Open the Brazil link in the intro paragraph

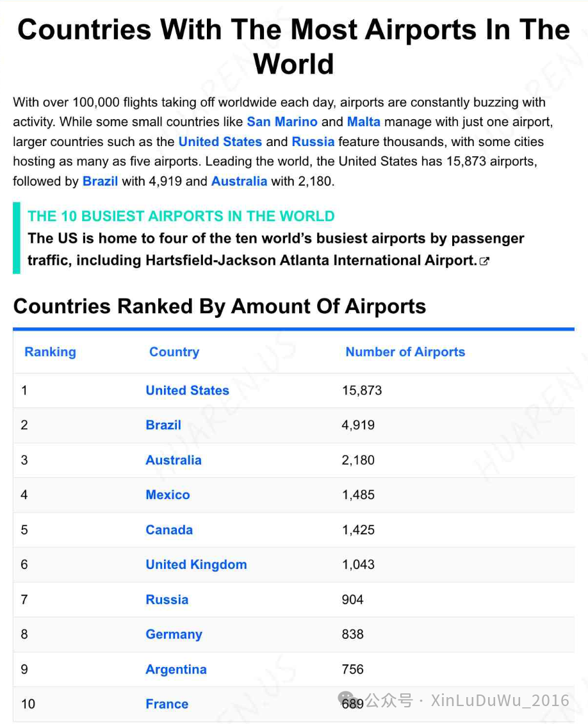point(100,181)
